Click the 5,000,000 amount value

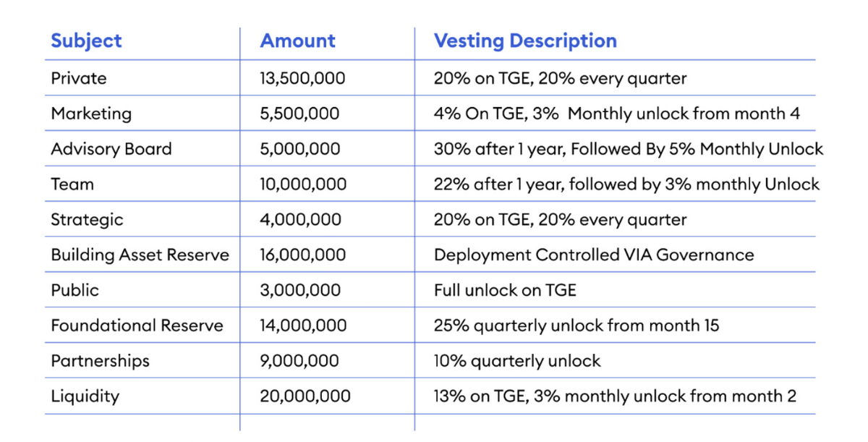click(x=299, y=149)
